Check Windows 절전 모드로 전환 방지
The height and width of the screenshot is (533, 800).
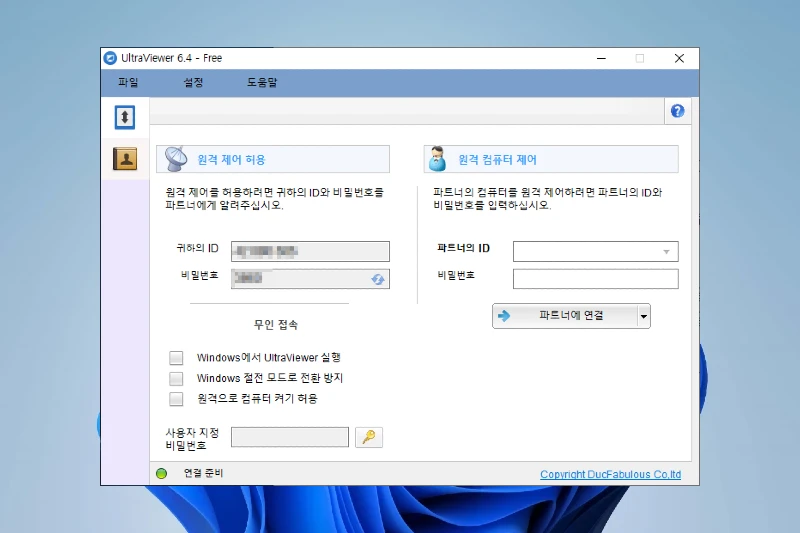(176, 378)
